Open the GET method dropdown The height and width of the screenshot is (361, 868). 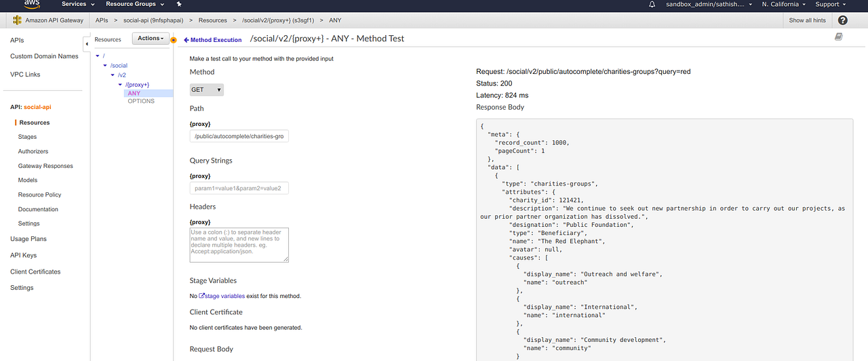pyautogui.click(x=207, y=89)
